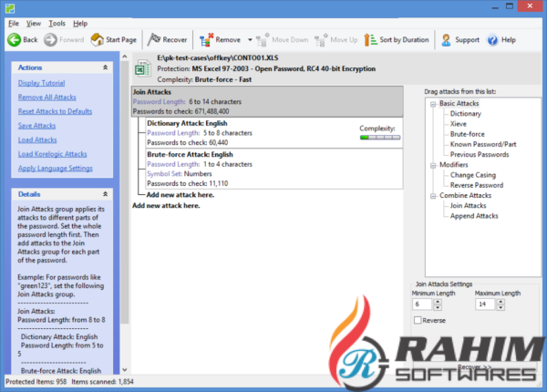Screen dimensions: 547x392
Task: Click indented Add new attack here
Action: coord(181,194)
